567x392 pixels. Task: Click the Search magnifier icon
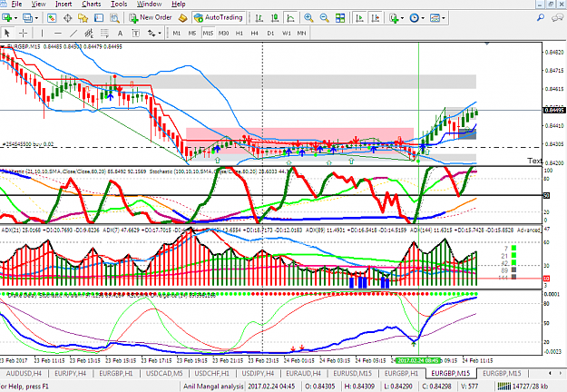[541, 17]
